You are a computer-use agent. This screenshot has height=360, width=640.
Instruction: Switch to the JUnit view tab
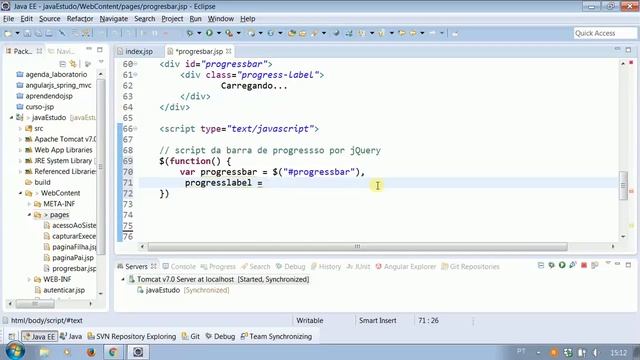pyautogui.click(x=358, y=267)
